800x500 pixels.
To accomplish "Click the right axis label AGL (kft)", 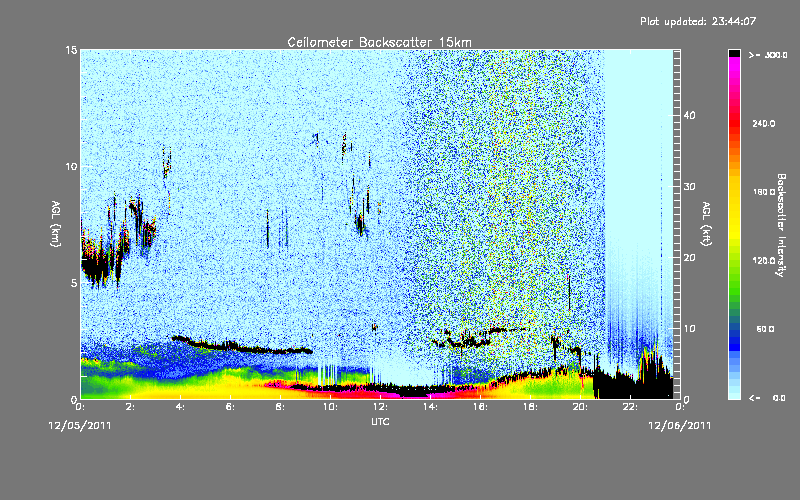I will pyautogui.click(x=706, y=223).
